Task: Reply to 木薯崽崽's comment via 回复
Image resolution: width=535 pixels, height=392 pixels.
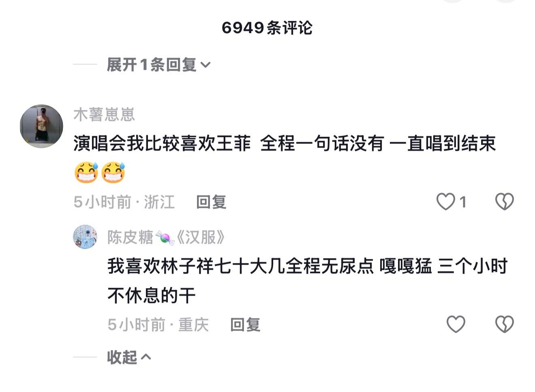Action: coord(211,202)
